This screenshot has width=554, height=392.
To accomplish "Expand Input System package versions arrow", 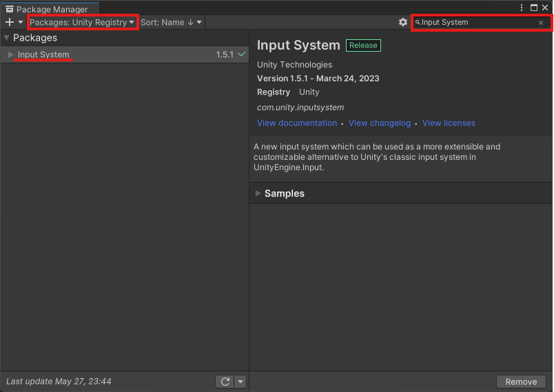I will 10,54.
